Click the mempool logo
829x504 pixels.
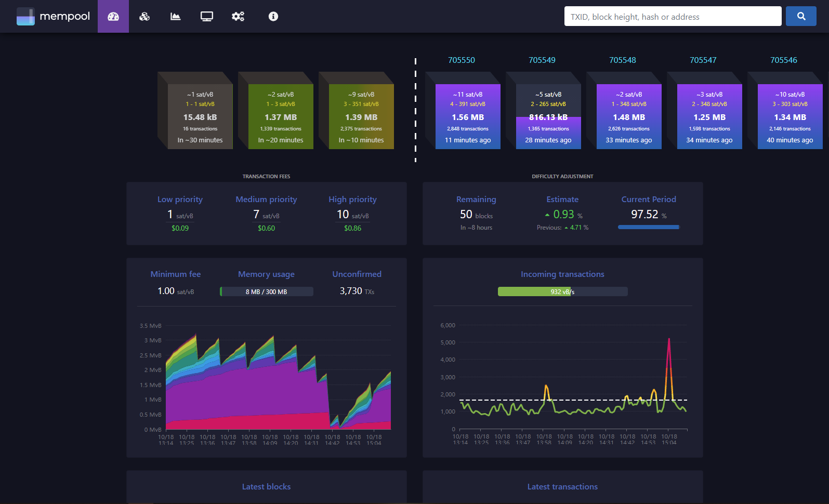tap(53, 16)
